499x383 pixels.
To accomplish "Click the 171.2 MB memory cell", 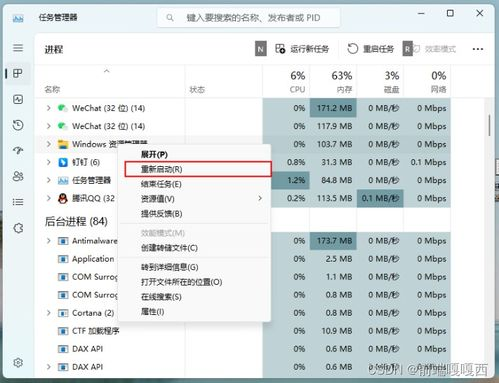I will pyautogui.click(x=333, y=108).
